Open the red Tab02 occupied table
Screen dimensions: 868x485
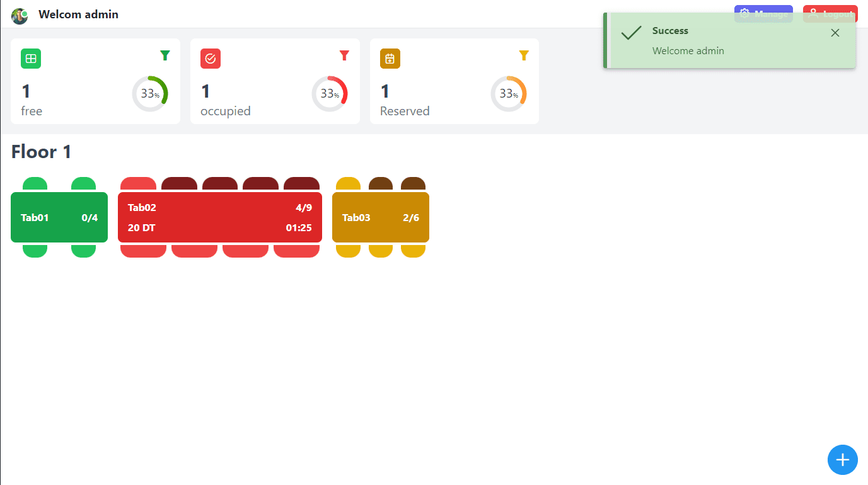click(220, 217)
